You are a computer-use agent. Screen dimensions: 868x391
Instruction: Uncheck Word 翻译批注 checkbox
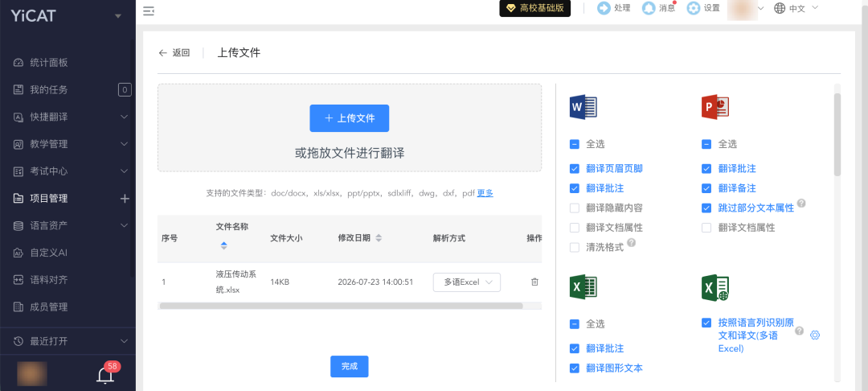coord(575,188)
